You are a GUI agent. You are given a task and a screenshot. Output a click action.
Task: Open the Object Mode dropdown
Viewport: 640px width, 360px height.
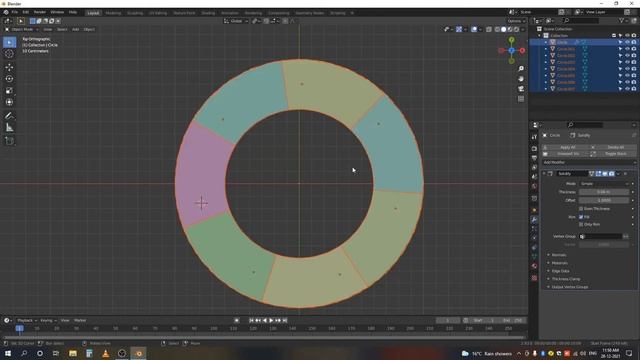tap(22, 29)
